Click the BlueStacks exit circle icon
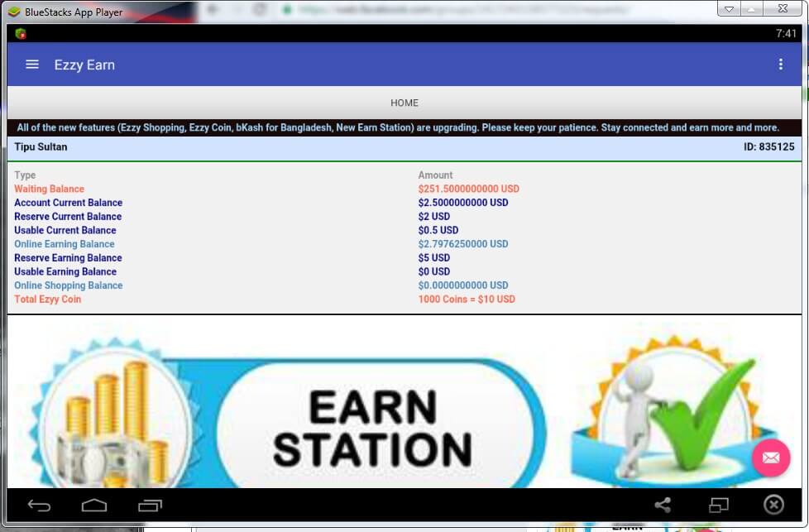 pyautogui.click(x=773, y=505)
